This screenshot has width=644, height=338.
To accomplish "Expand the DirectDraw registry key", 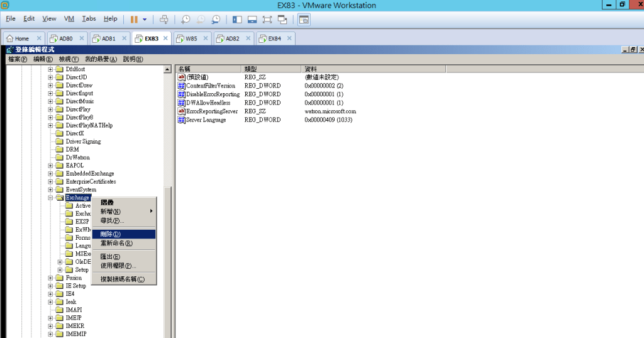I will 51,86.
